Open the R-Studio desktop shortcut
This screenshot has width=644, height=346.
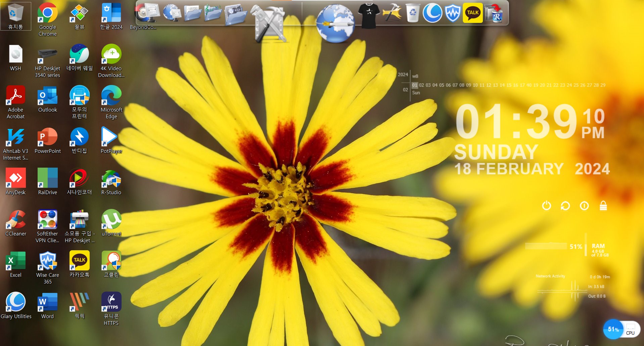coord(111,182)
